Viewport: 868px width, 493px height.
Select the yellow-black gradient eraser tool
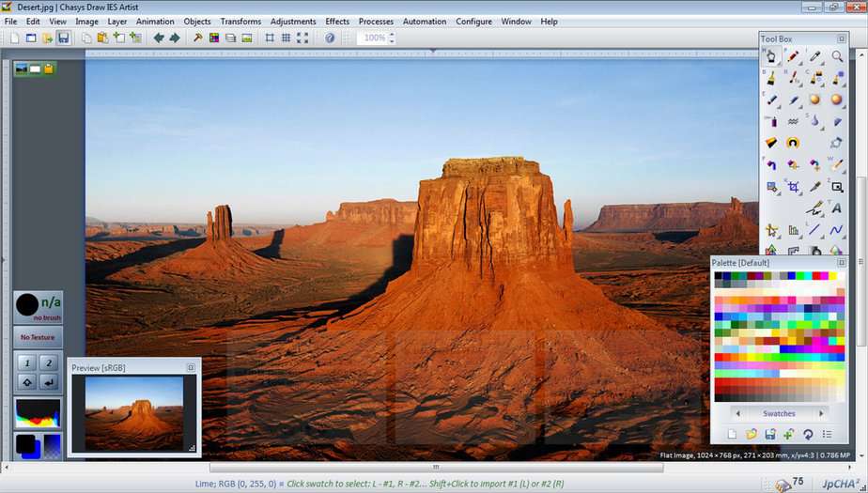(x=771, y=143)
